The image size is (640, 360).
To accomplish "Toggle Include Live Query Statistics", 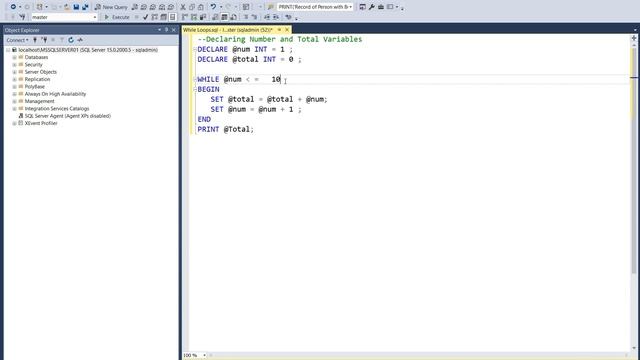I will pyautogui.click(x=193, y=17).
